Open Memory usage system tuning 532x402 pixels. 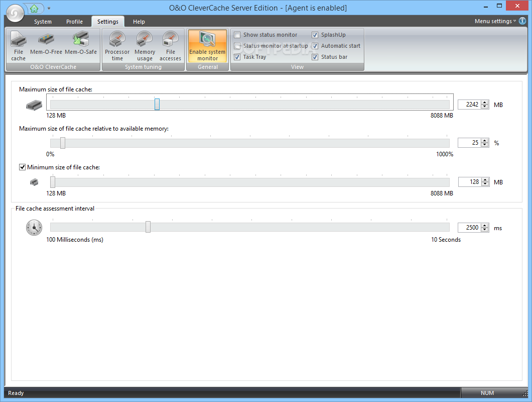coord(145,46)
